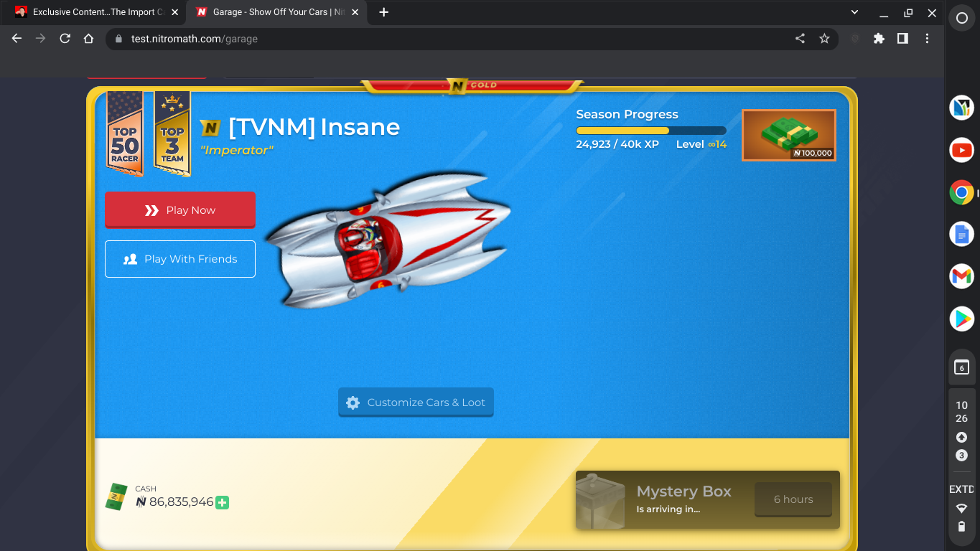This screenshot has width=980, height=551.
Task: Click the gear icon on Customize button
Action: 353,402
